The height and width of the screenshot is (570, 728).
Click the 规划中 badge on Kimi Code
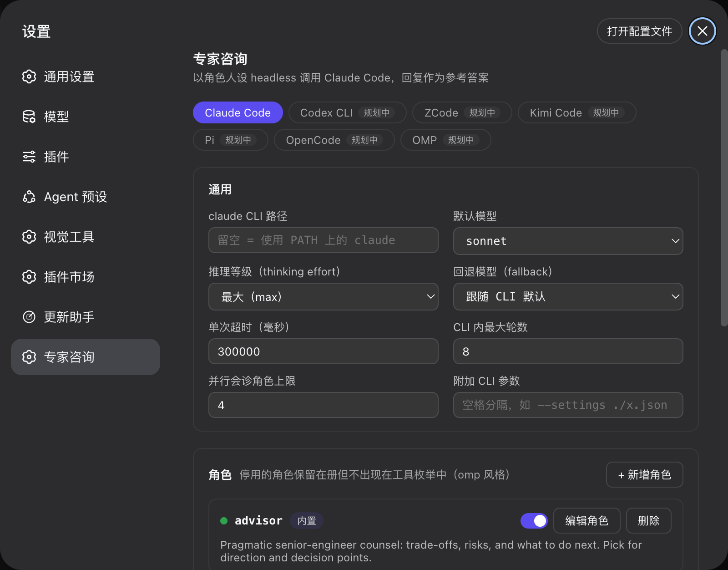pos(606,112)
